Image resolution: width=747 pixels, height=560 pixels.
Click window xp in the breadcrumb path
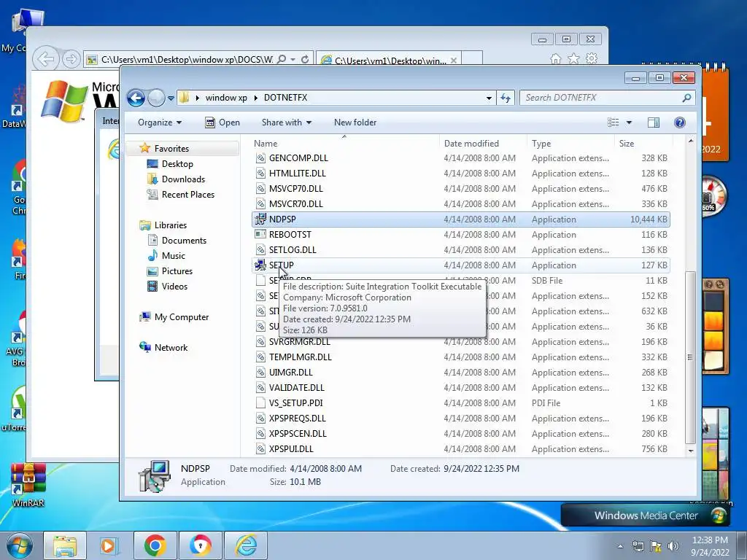tap(226, 98)
